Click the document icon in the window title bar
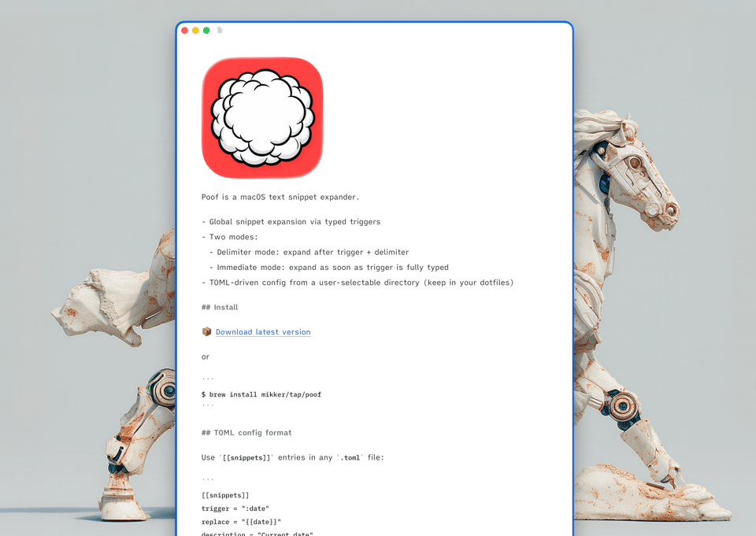The height and width of the screenshot is (536, 756). coord(218,30)
